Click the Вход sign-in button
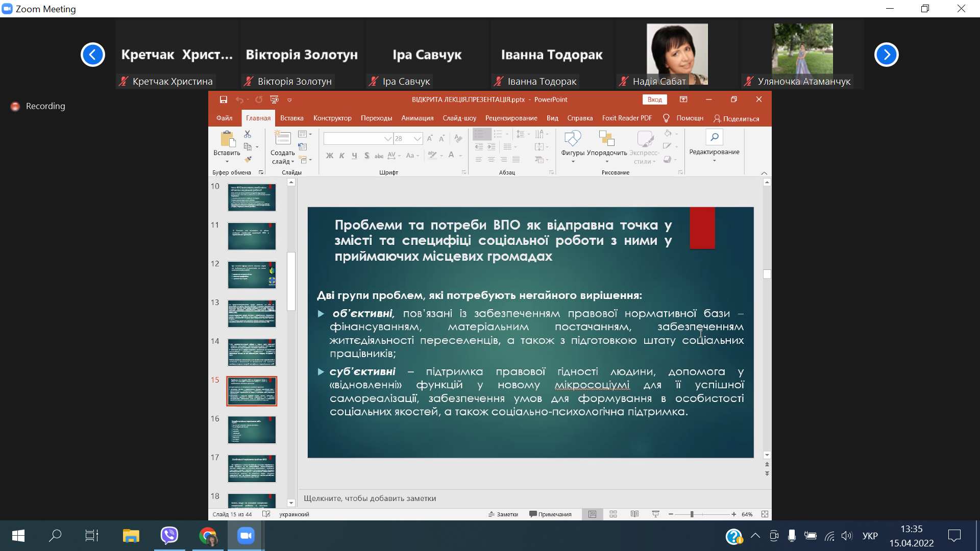The image size is (980, 551). pos(654,99)
